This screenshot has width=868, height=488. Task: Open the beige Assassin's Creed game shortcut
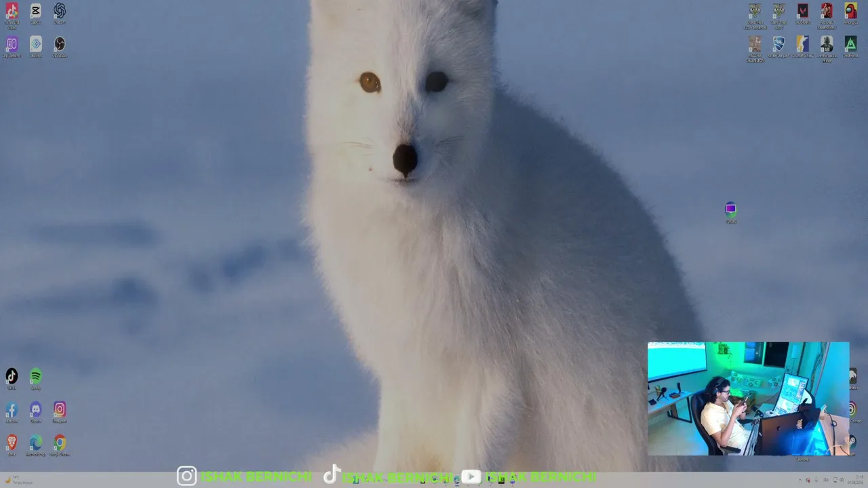pos(755,49)
